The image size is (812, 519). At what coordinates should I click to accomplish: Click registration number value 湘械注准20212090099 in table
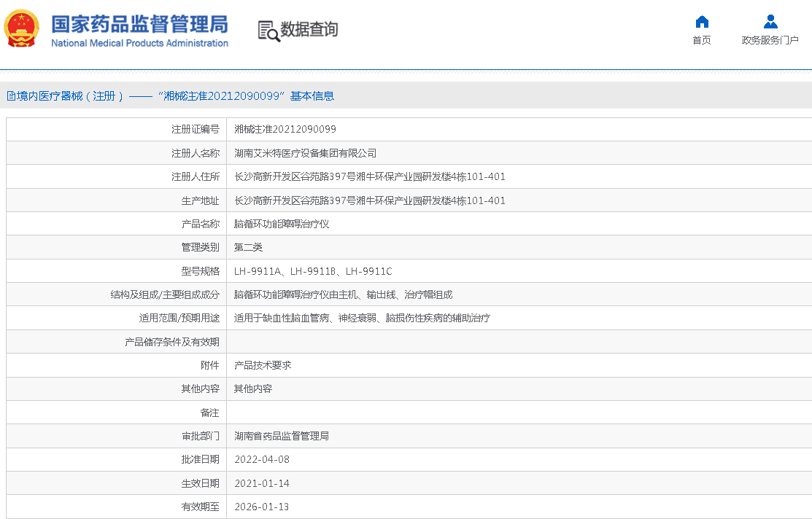tap(285, 129)
